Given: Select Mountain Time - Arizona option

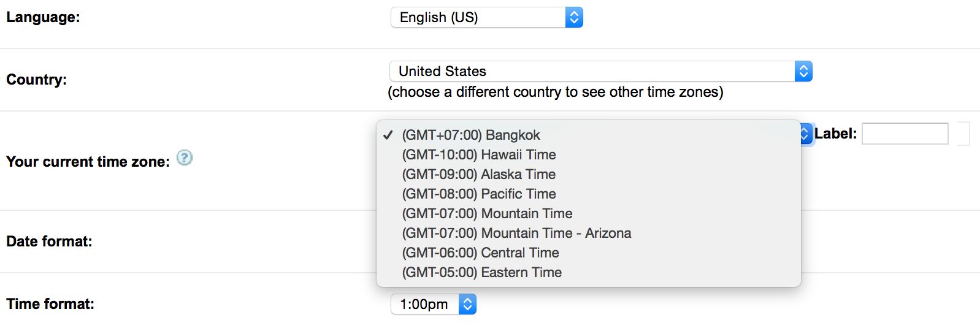Looking at the screenshot, I should (516, 233).
